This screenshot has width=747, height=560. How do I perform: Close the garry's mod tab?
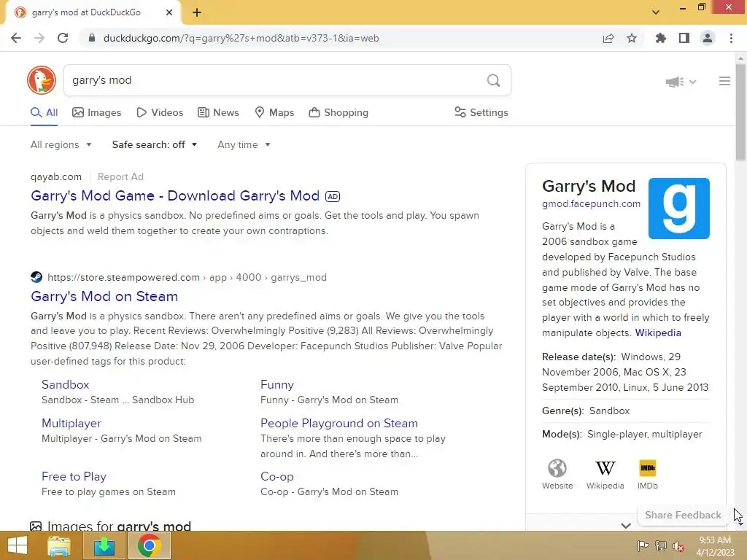click(x=169, y=13)
